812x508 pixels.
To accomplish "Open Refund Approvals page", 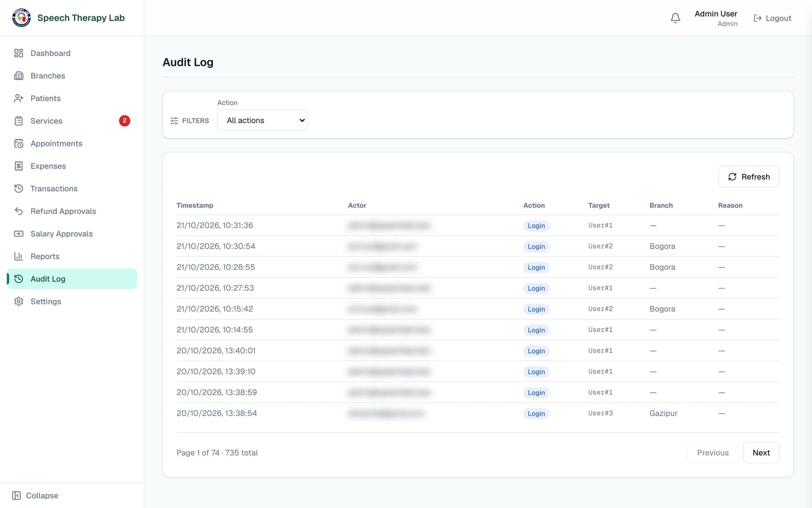I will [x=72, y=211].
